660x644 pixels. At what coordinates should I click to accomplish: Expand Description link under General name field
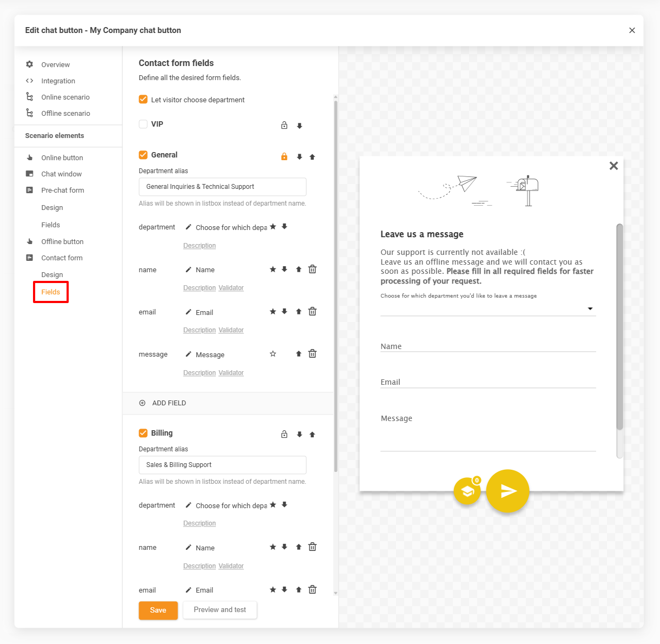199,288
